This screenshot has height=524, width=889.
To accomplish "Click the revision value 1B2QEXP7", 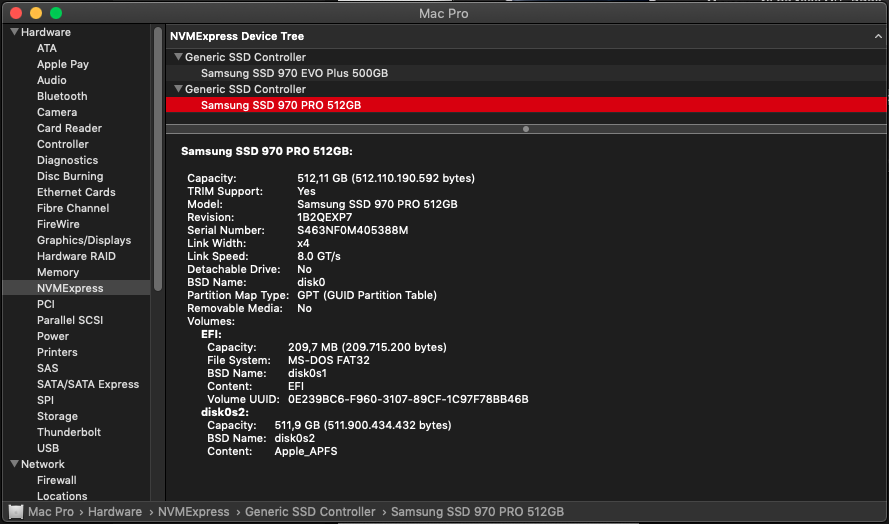I will [325, 217].
